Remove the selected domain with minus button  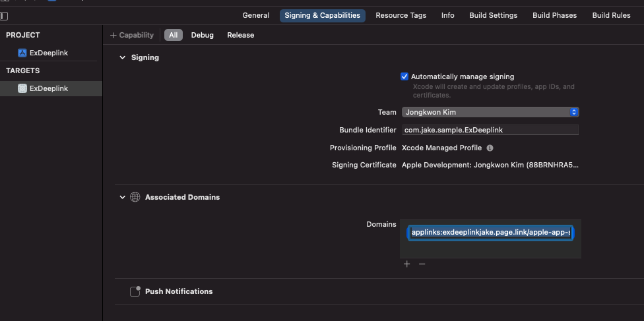click(x=422, y=264)
